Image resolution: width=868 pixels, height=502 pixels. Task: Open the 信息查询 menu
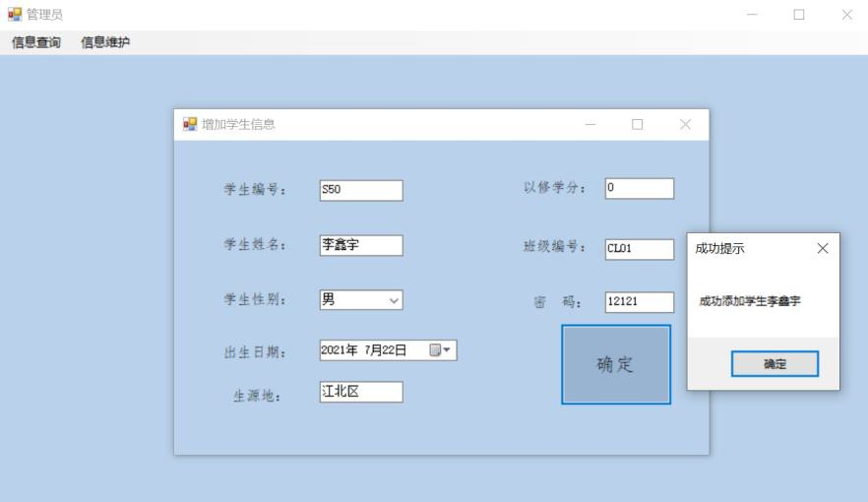pos(36,42)
